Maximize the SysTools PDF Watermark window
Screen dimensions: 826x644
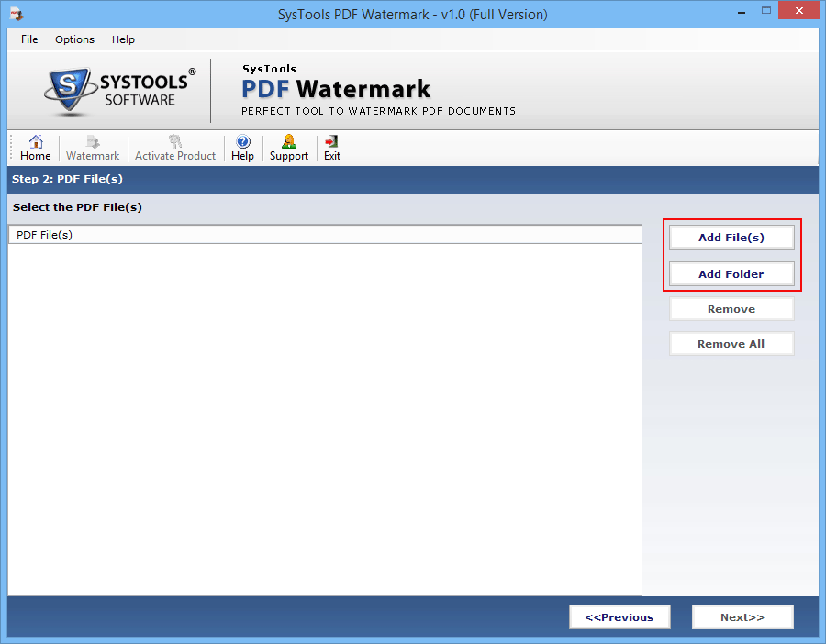766,12
